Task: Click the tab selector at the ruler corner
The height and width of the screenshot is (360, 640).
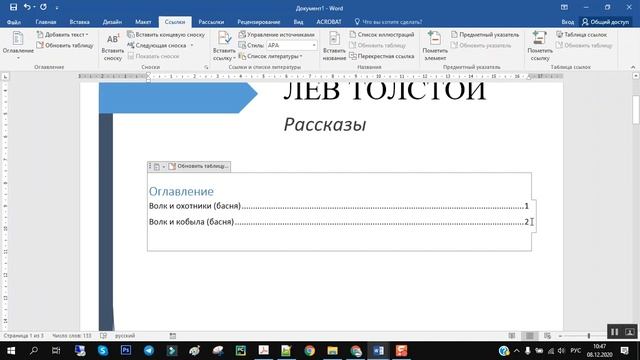Action: pos(5,76)
